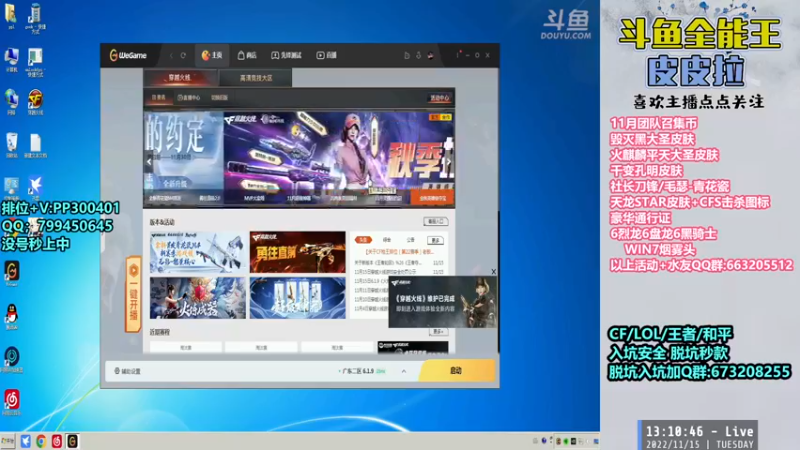Show next banner with right arrow
The image size is (800, 450).
tap(448, 162)
